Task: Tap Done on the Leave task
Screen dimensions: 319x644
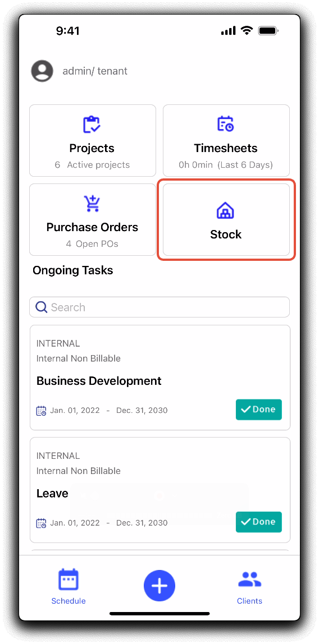Action: 258,522
